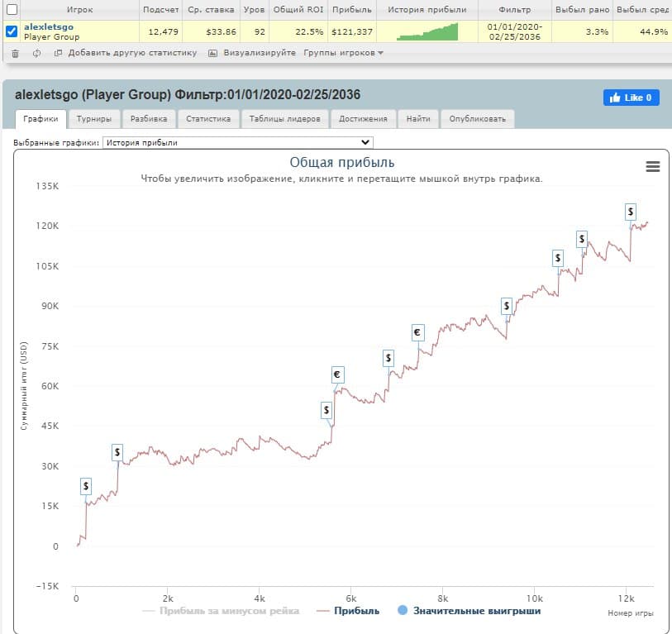This screenshot has width=672, height=634.
Task: Sort by the Прибыль column header
Action: coord(352,9)
